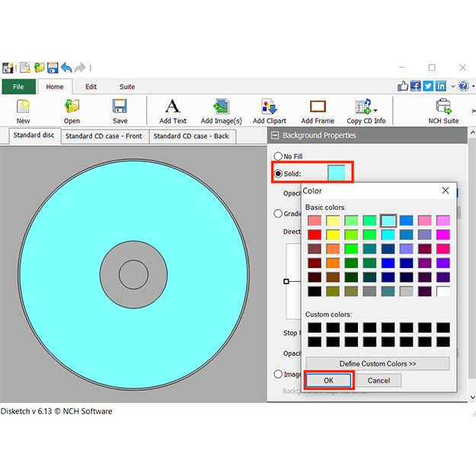Choose the Add Clipart tool
Viewport: 476px width, 476px height.
pyautogui.click(x=270, y=111)
